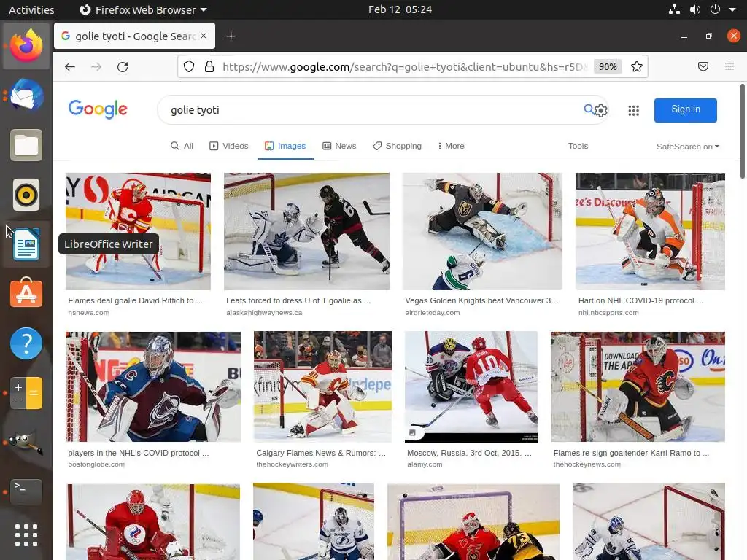Screen dimensions: 747x560
Task: Switch to the All results tab
Action: pos(182,146)
